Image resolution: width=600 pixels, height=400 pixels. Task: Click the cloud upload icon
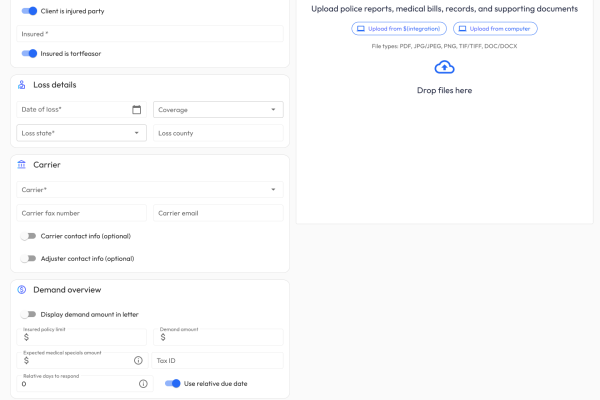pyautogui.click(x=444, y=67)
